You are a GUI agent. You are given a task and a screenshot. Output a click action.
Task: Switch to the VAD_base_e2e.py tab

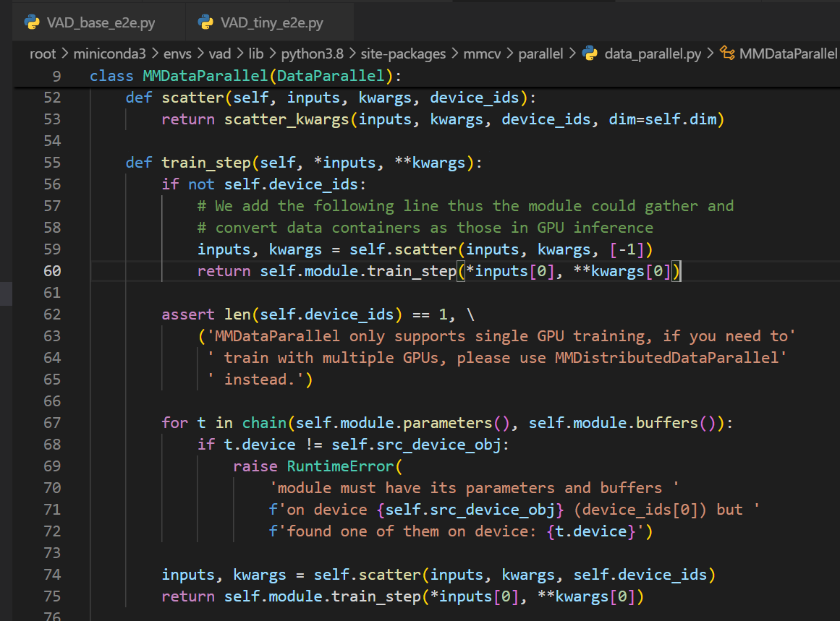(x=100, y=23)
